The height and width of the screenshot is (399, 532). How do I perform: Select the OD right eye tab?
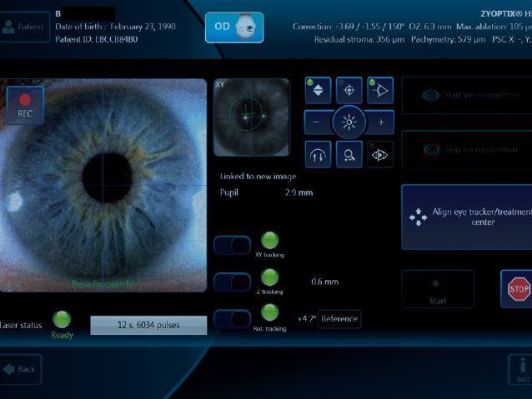click(x=234, y=27)
